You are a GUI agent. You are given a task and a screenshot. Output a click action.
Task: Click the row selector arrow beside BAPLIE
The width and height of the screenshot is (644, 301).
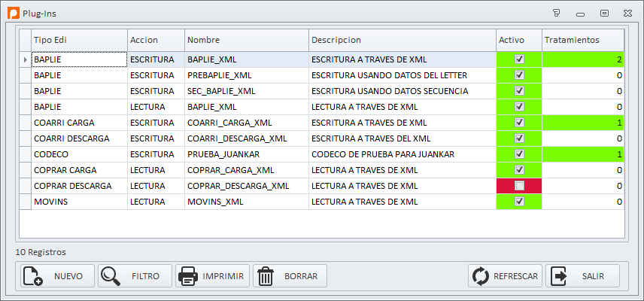point(25,59)
